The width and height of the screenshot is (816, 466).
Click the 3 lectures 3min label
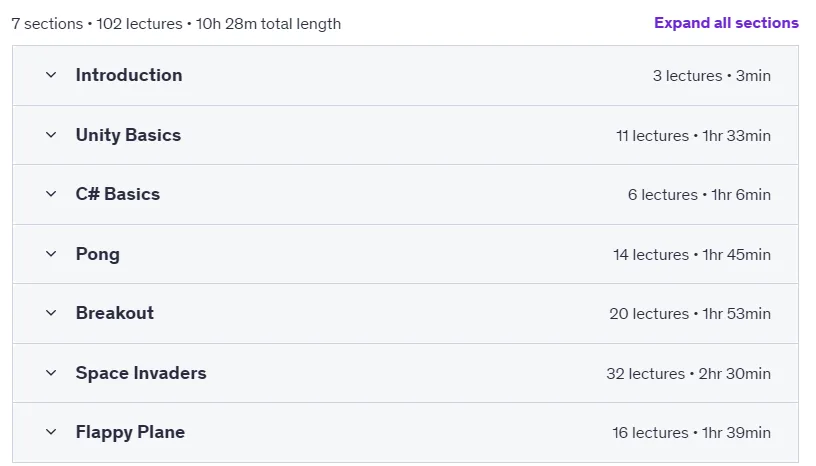(712, 76)
